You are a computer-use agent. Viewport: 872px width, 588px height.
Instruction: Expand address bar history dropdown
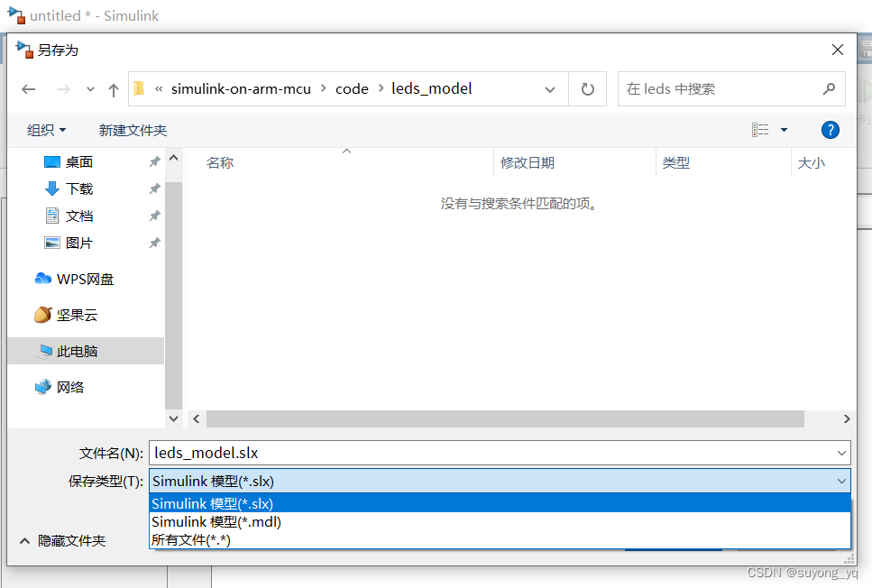(550, 89)
